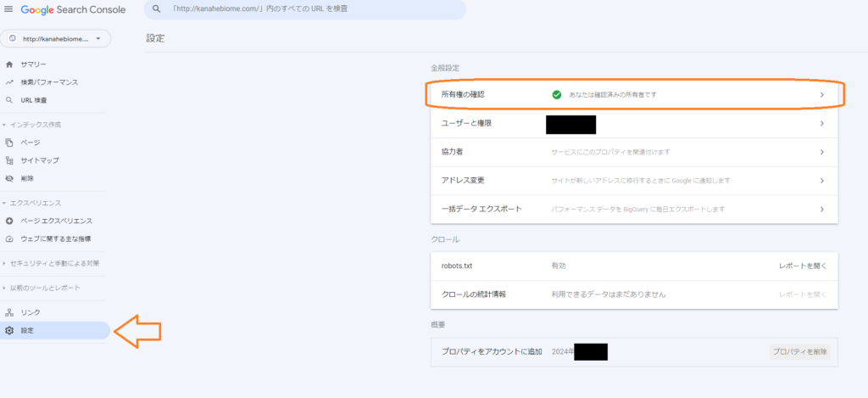Open the 一括データ エクスポート settings row
This screenshot has width=868, height=398.
(x=633, y=209)
